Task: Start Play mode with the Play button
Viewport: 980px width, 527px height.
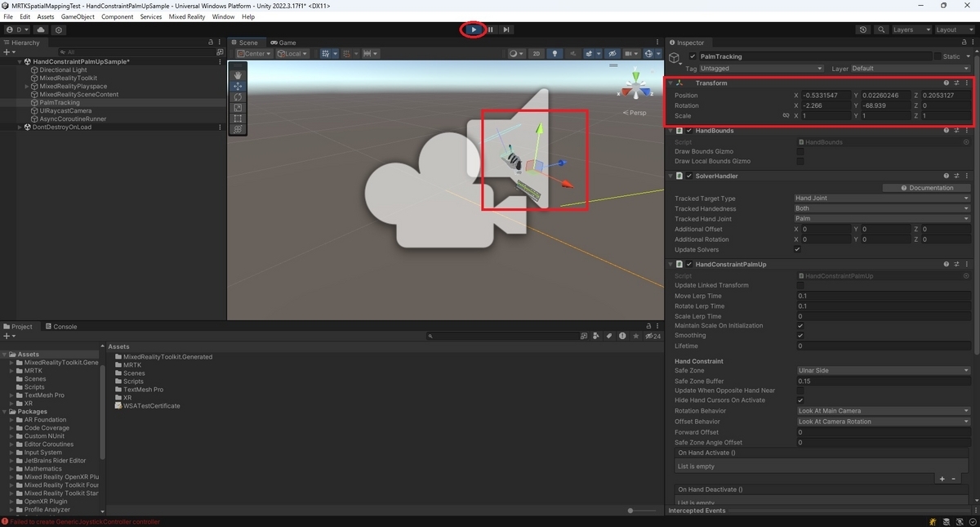Action: click(x=474, y=29)
